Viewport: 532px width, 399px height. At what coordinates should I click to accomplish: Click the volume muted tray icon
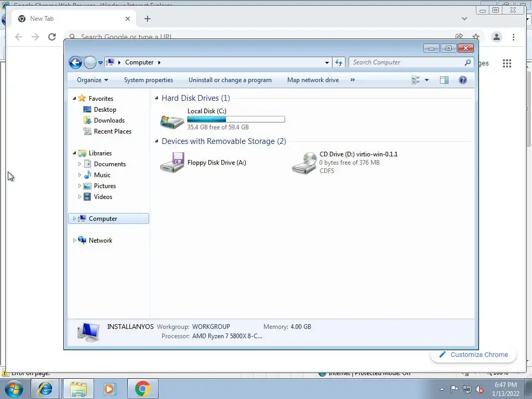tap(480, 389)
